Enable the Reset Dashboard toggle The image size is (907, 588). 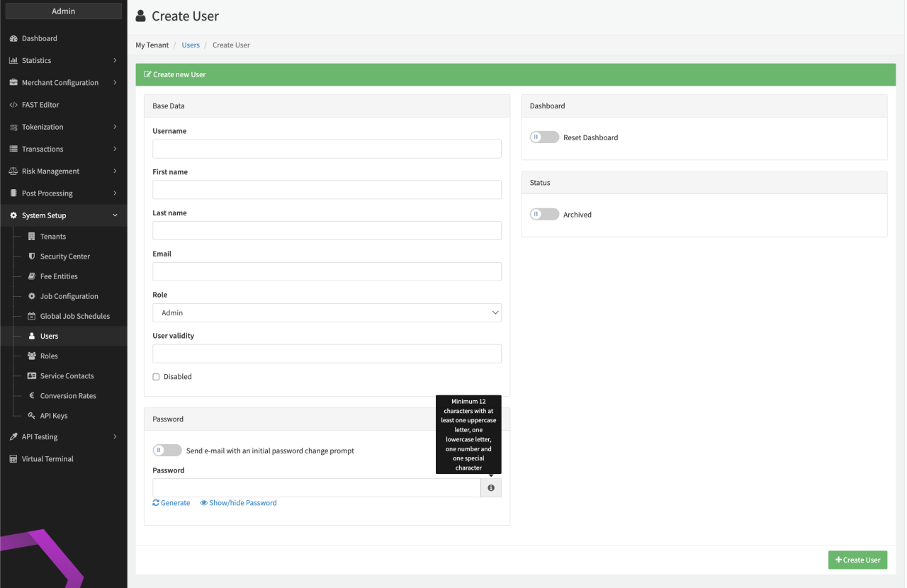click(544, 137)
